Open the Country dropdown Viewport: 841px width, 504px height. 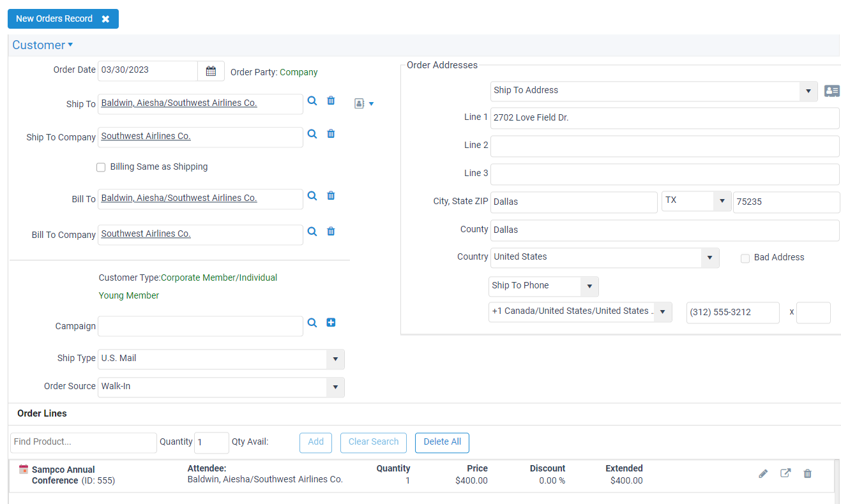point(710,258)
